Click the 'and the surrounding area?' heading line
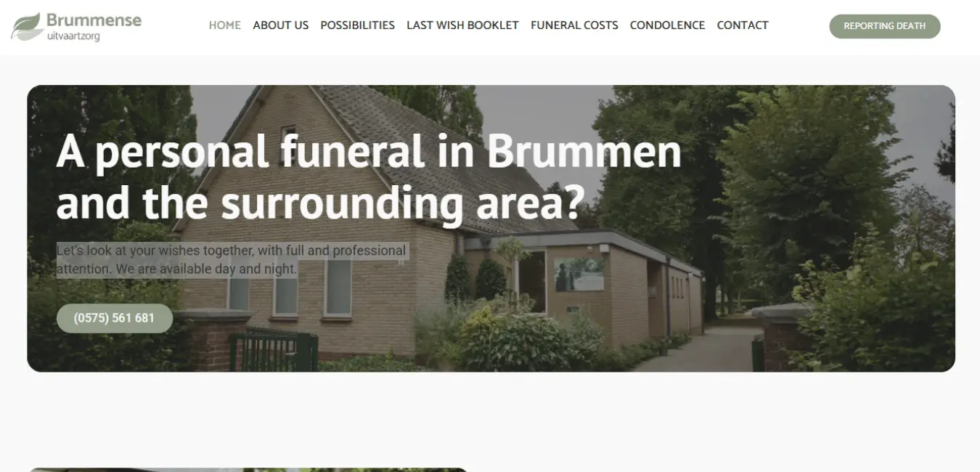 [x=320, y=203]
